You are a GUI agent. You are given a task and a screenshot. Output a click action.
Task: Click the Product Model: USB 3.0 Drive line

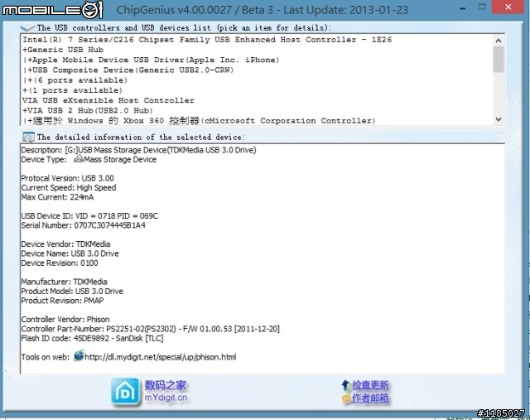point(72,291)
